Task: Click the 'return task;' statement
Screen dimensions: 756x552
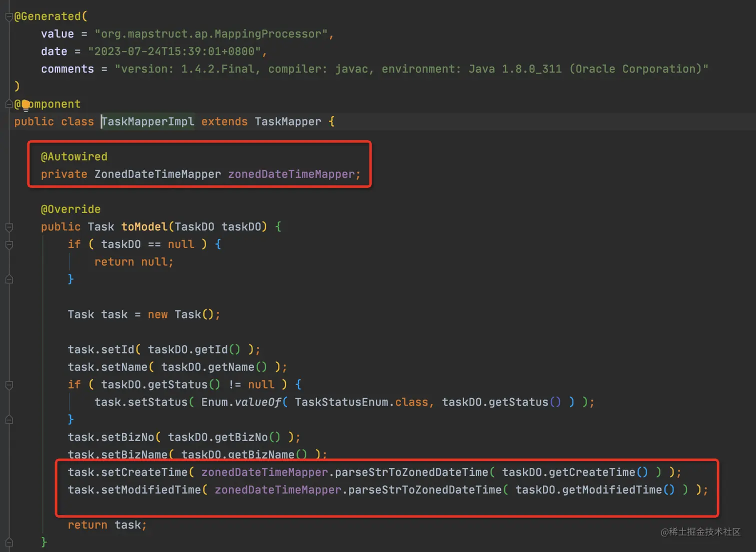Action: (x=107, y=525)
